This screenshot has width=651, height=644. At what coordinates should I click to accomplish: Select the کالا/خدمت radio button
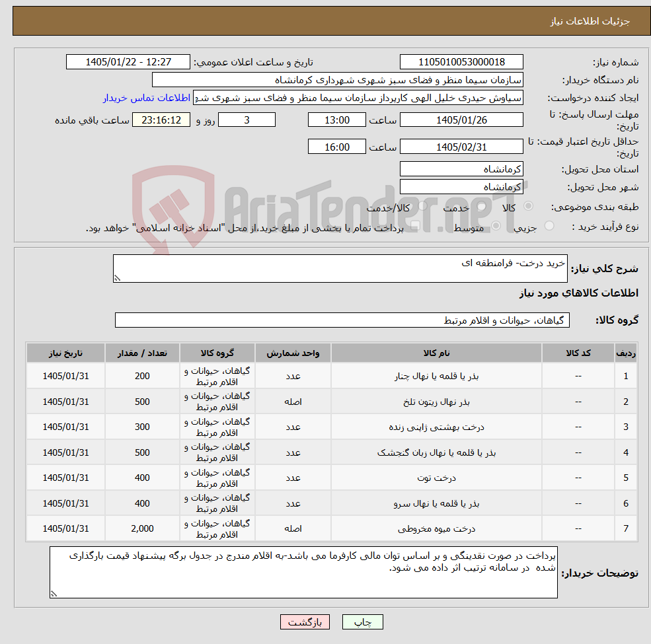422,206
